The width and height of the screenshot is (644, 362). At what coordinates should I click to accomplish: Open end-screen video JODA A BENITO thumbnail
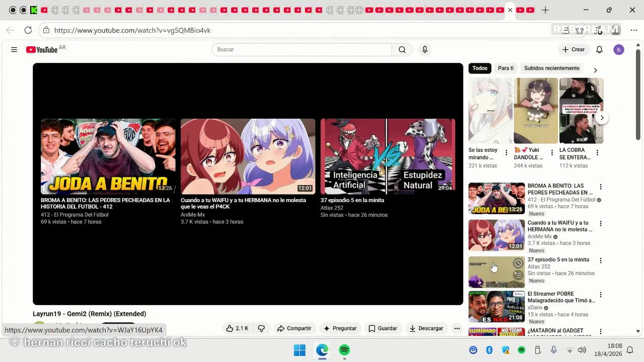tap(108, 156)
